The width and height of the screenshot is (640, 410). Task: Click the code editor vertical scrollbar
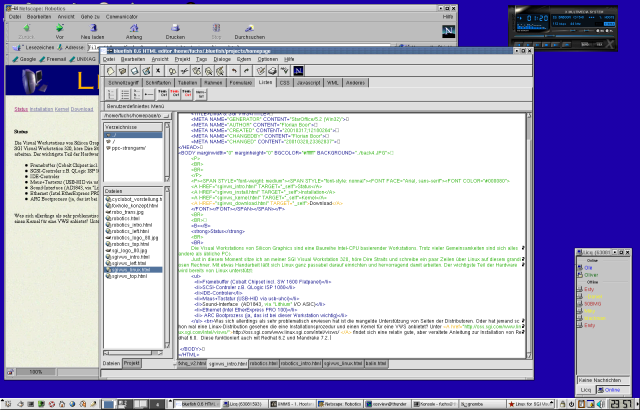529,236
